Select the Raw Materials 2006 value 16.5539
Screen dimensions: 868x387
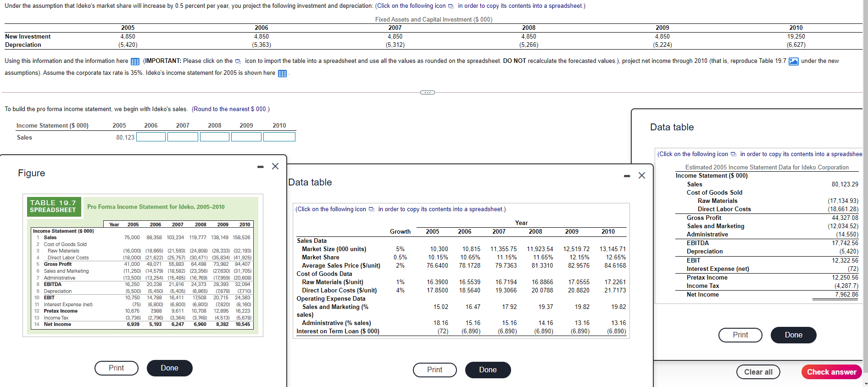click(x=469, y=282)
